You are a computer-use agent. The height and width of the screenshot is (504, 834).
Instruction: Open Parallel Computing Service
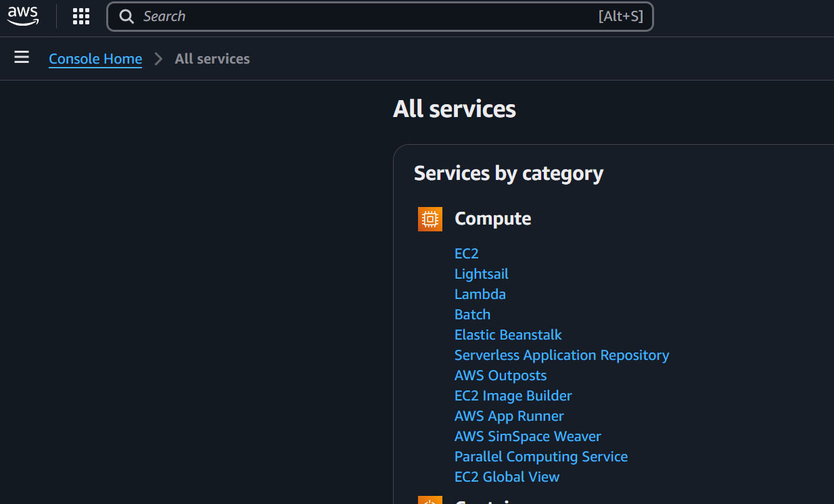click(x=541, y=457)
